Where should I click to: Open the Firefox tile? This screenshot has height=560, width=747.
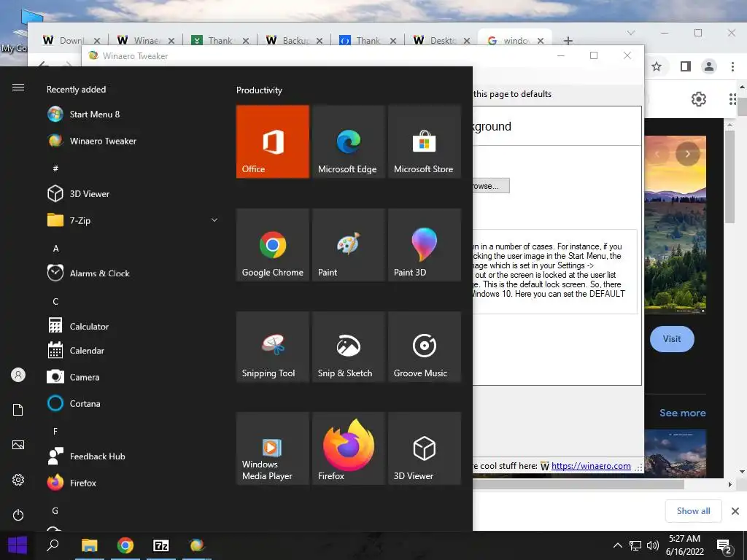tap(348, 448)
